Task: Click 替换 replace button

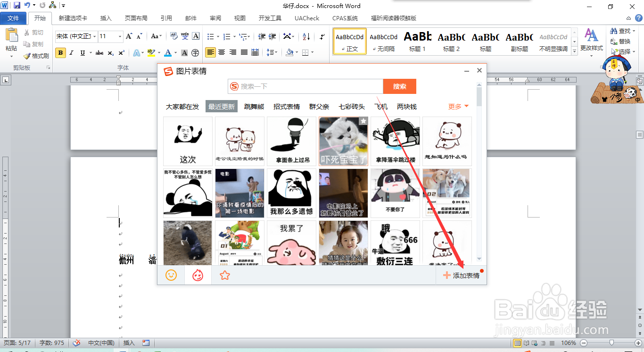Action: tap(620, 42)
